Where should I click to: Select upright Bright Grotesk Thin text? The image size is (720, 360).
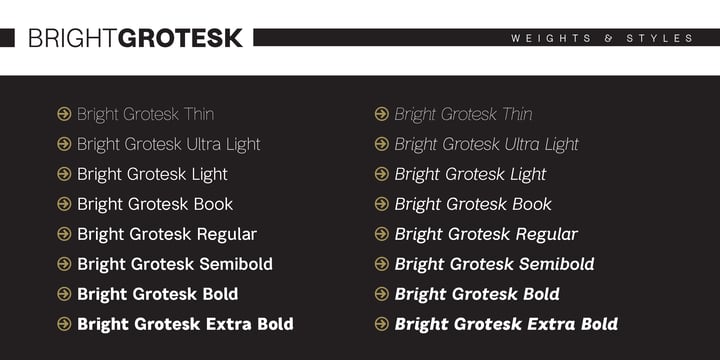[x=145, y=114]
